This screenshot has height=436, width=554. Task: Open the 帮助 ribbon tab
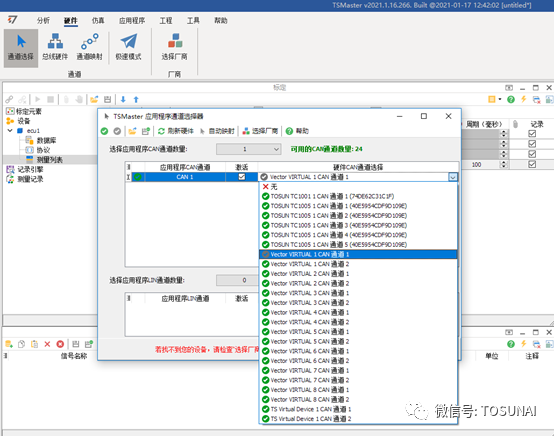[x=220, y=20]
